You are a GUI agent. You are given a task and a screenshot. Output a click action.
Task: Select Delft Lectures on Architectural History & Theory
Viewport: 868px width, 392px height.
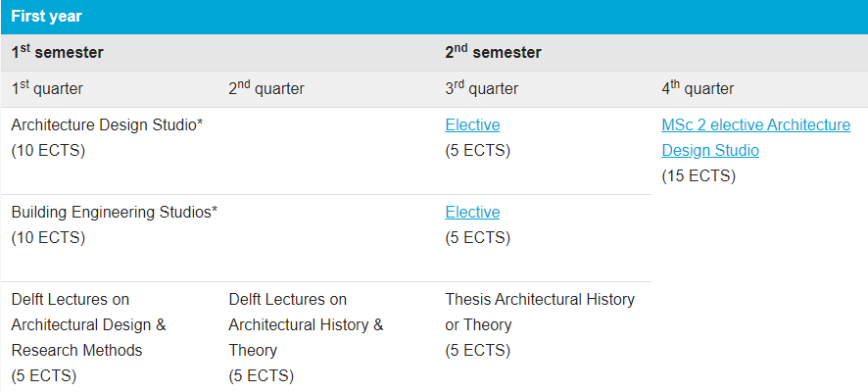point(306,324)
